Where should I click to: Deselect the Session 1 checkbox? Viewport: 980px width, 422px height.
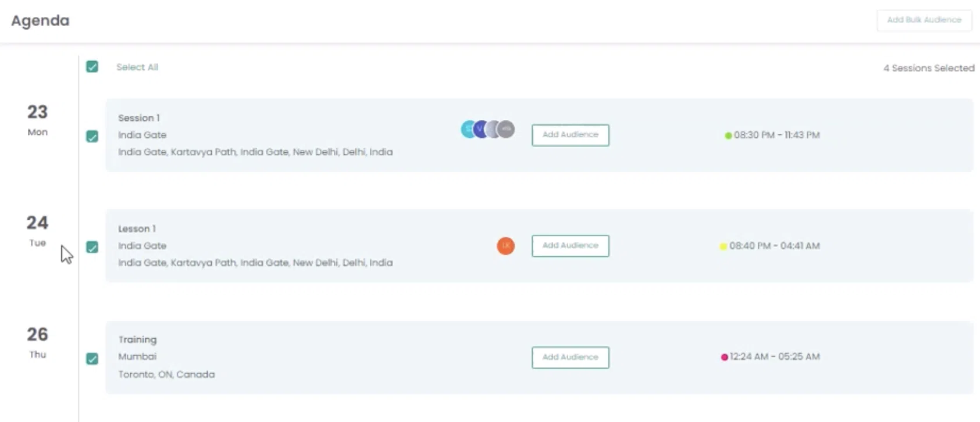[x=92, y=137]
